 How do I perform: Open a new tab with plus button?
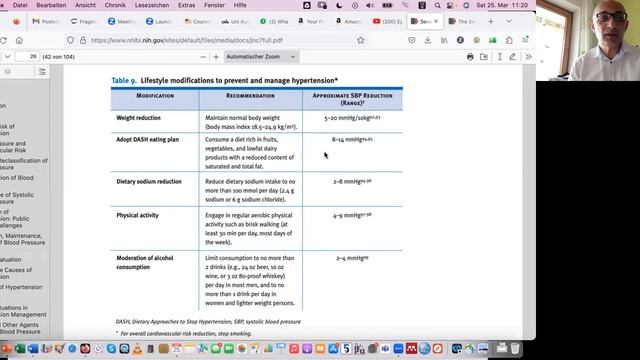491,21
